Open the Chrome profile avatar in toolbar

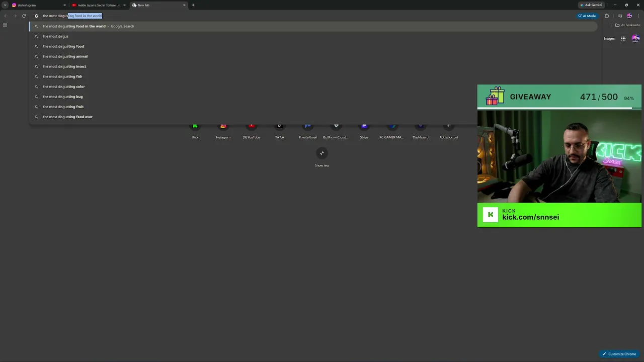coord(629,16)
